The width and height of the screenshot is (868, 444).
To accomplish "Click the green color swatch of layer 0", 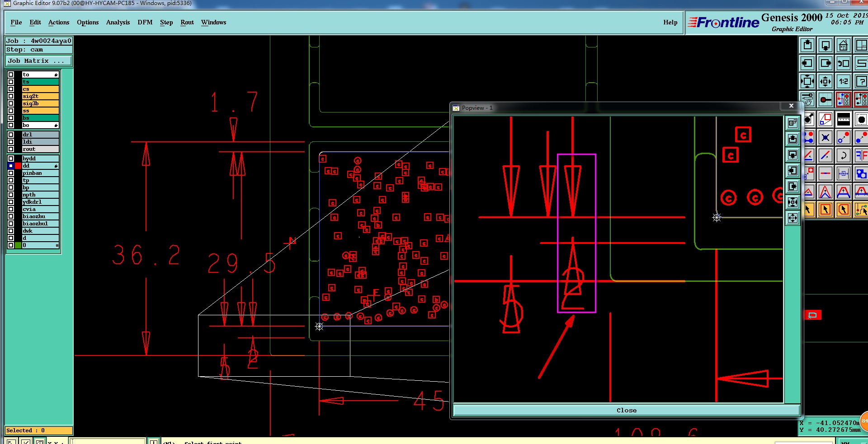I will pos(18,245).
